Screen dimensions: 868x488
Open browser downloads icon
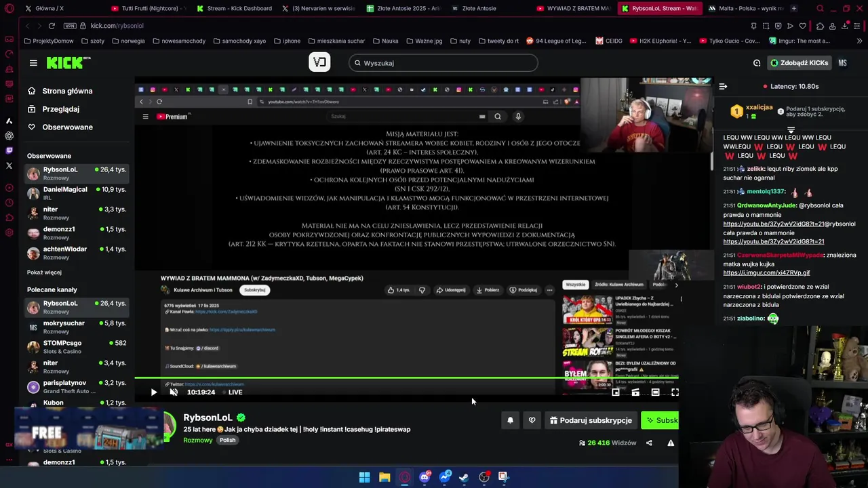point(845,26)
